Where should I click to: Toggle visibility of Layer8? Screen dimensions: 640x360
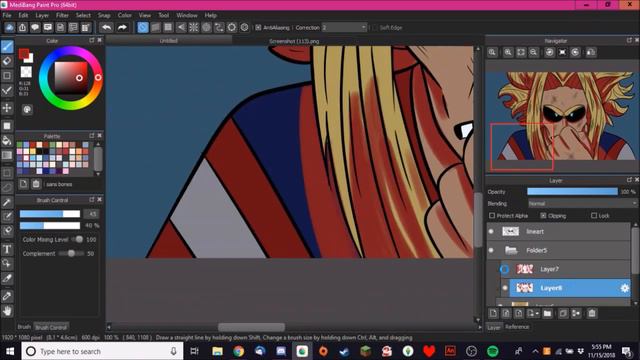pos(505,288)
